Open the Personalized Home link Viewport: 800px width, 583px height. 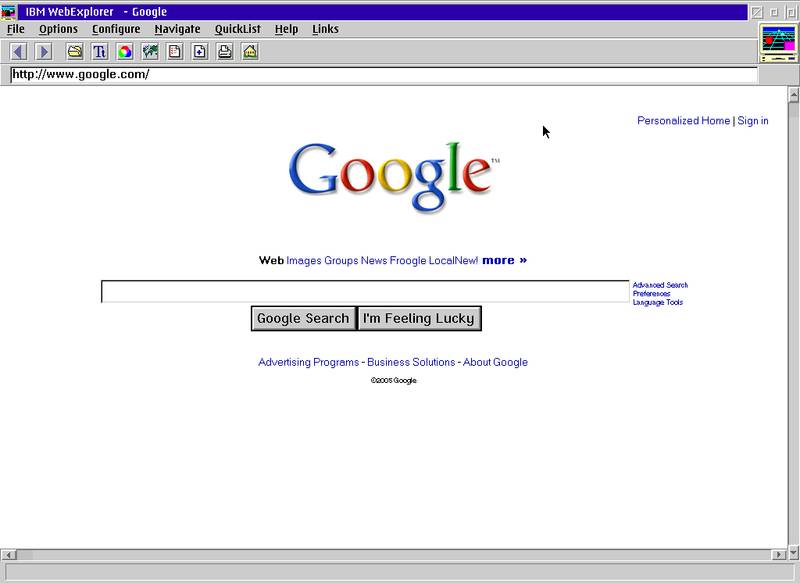coord(683,121)
